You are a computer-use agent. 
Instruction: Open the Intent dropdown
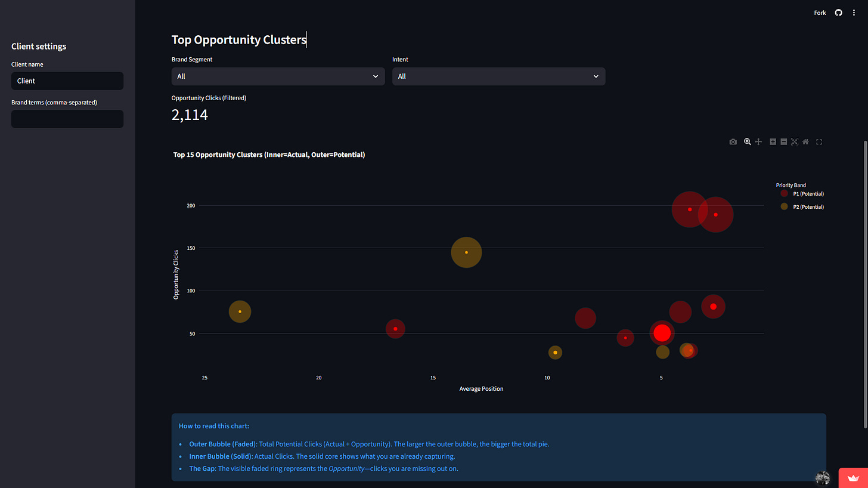(498, 76)
